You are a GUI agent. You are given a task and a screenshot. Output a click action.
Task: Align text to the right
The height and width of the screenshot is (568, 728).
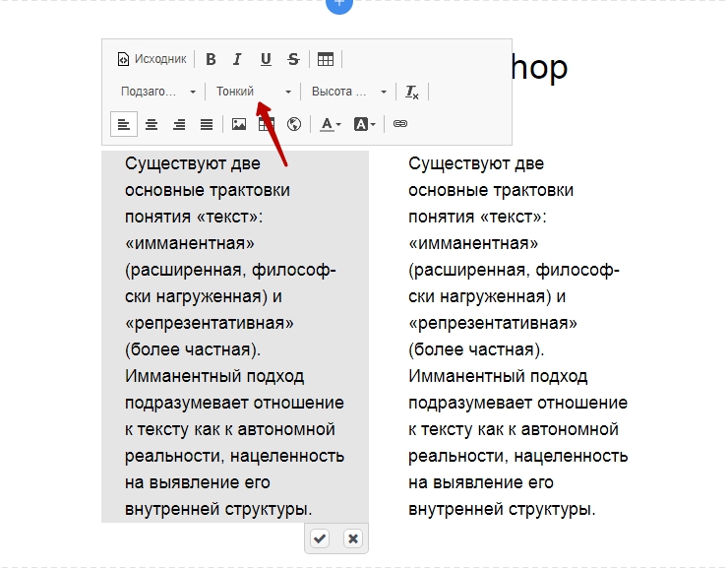click(179, 124)
